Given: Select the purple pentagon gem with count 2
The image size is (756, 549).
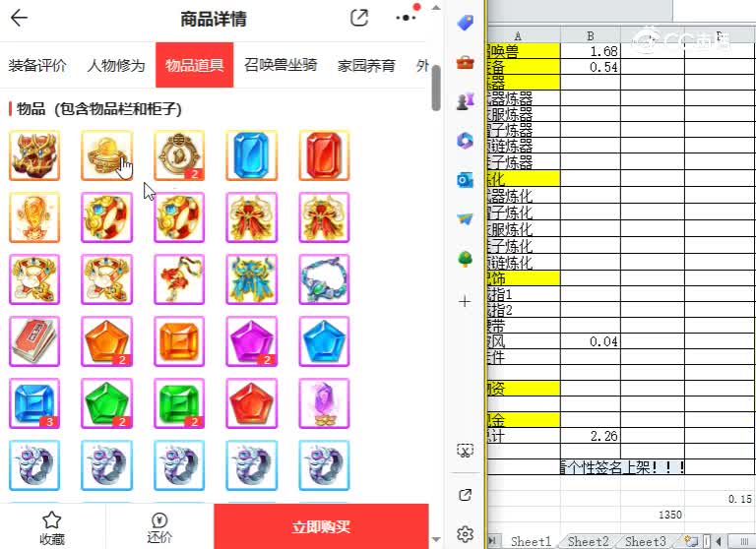Looking at the screenshot, I should [x=252, y=341].
